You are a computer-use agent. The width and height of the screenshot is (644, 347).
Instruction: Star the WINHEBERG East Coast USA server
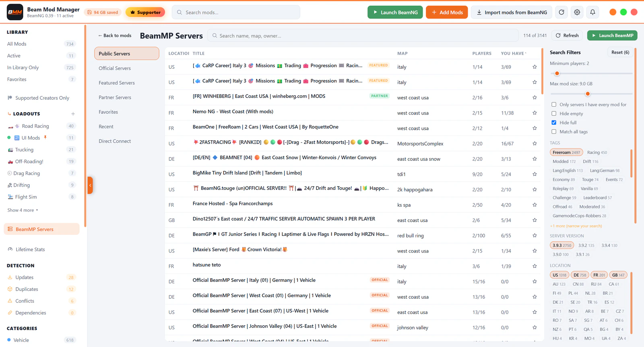point(535,98)
